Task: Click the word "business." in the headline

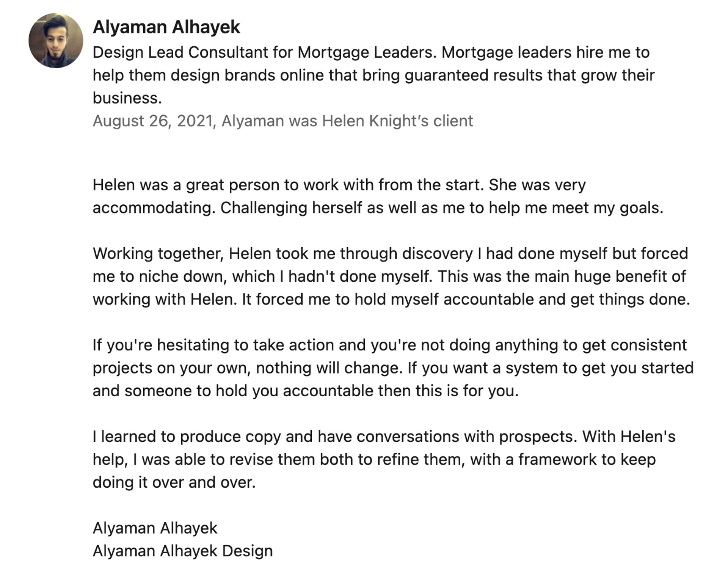Action: click(x=127, y=98)
